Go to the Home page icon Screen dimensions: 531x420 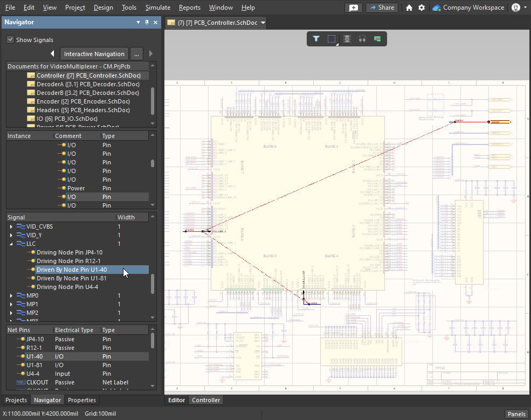[x=409, y=8]
